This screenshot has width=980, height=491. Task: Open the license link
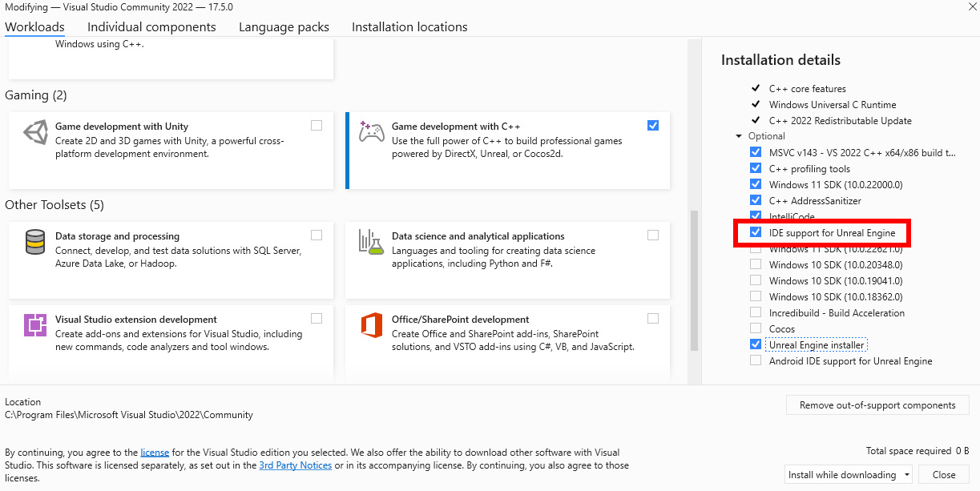(154, 453)
